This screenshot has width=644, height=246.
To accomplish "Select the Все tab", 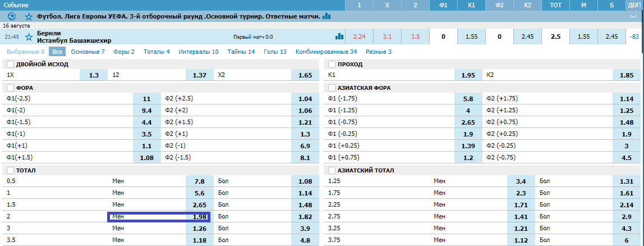I will (57, 52).
